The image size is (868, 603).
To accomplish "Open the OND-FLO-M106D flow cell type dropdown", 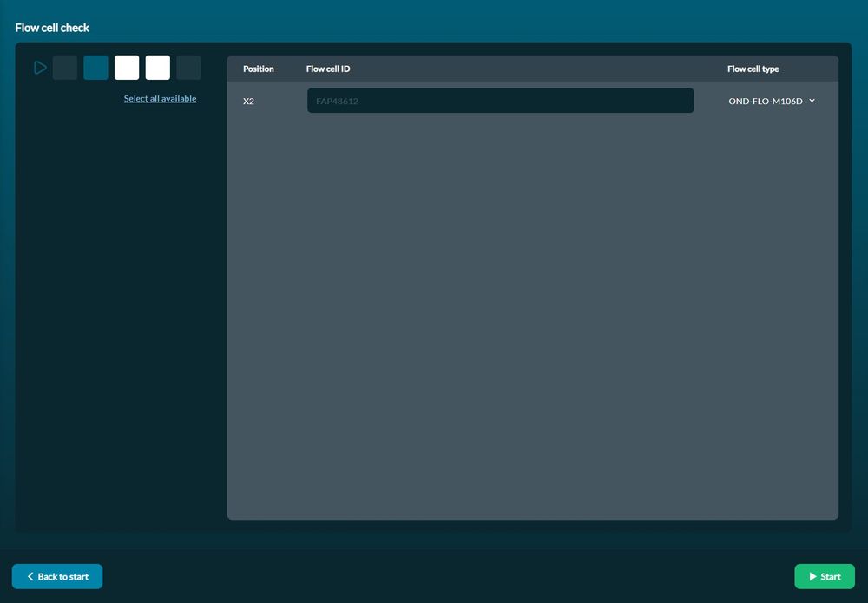I will [x=772, y=101].
